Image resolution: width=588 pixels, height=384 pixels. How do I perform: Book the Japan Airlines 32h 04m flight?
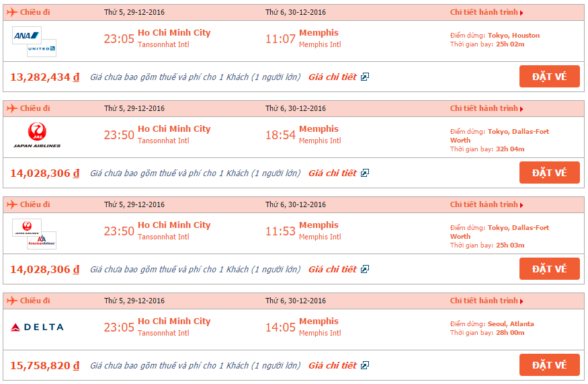pos(550,173)
